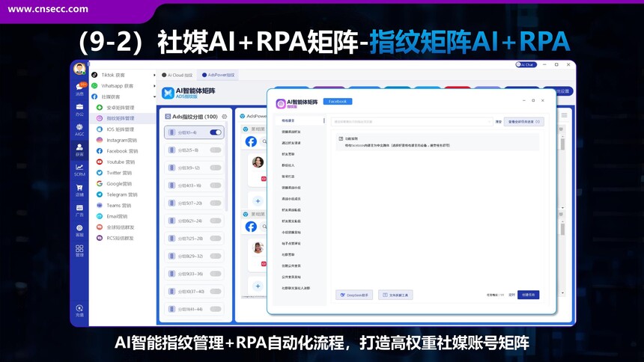Expand the Whatsapp 获客 submenu arrow
644x362 pixels.
[154, 86]
